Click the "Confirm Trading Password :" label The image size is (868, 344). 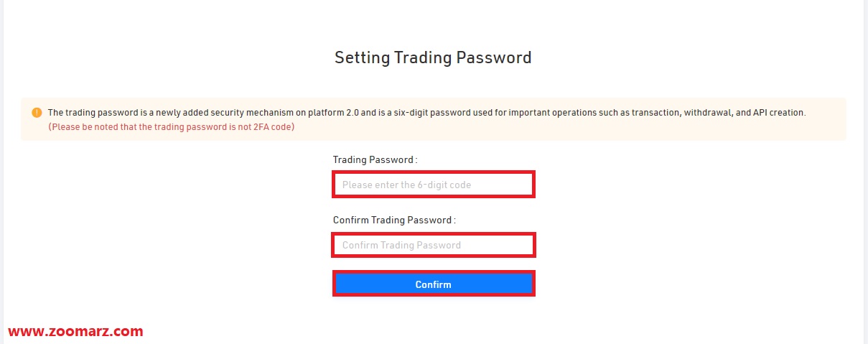click(x=394, y=220)
